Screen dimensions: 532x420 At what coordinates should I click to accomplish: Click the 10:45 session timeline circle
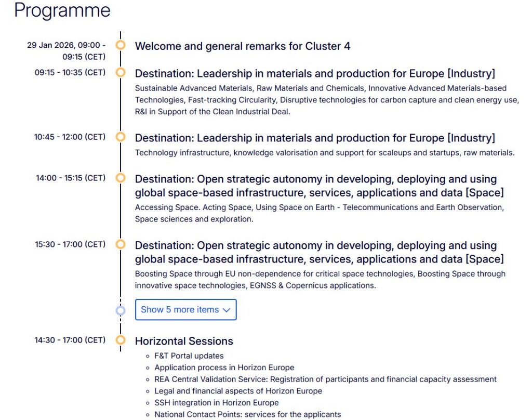coord(121,137)
